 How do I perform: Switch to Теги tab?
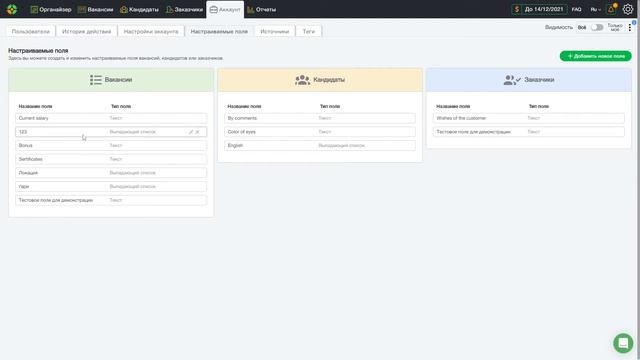coord(309,31)
